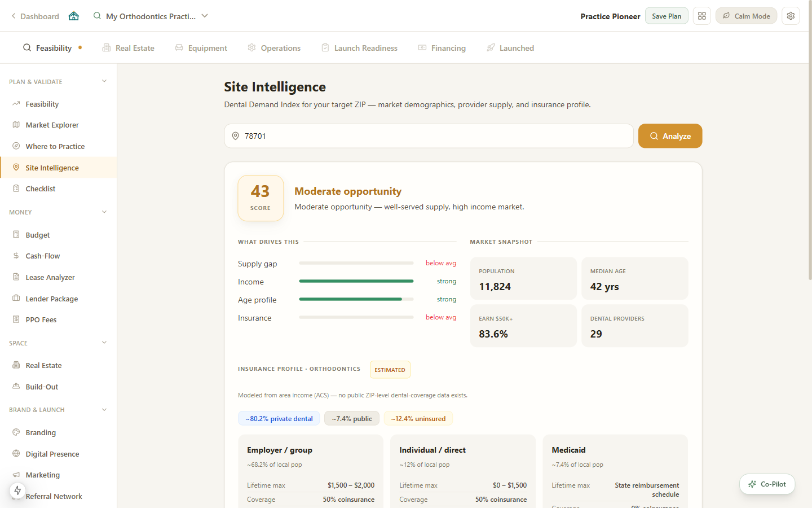
Task: Click the Market Explorer map icon
Action: tap(16, 125)
